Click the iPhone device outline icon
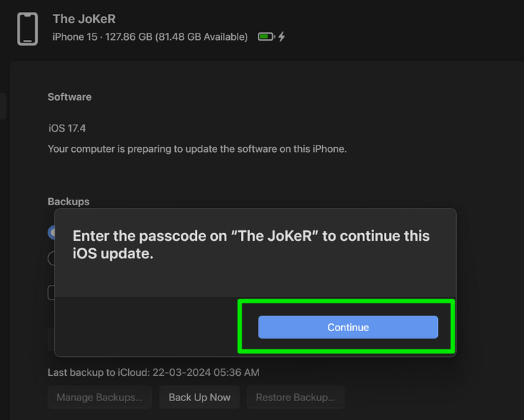Screen dimensions: 524x420 [27, 29]
